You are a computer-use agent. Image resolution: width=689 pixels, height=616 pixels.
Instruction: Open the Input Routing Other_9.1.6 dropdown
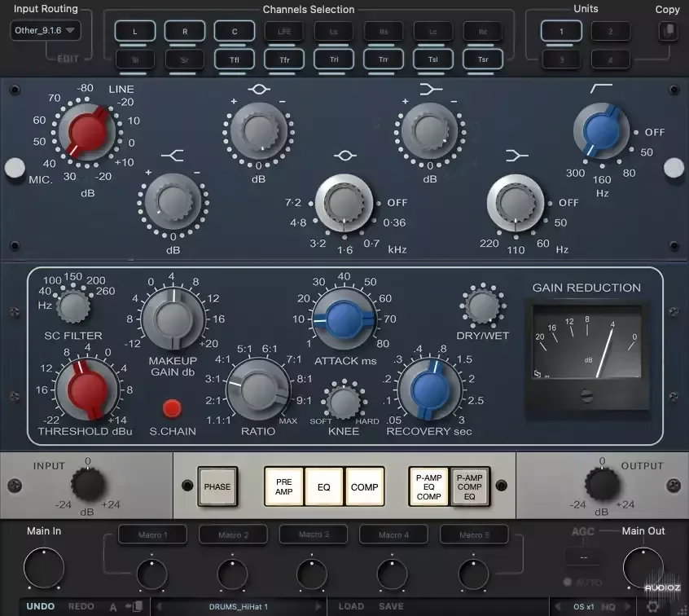(x=46, y=30)
